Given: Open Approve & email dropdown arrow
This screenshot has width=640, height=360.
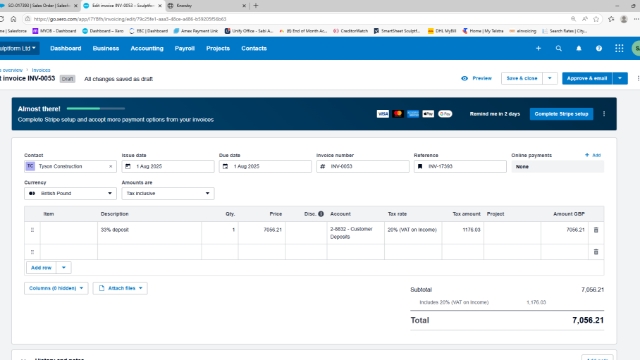Looking at the screenshot, I should pos(620,78).
